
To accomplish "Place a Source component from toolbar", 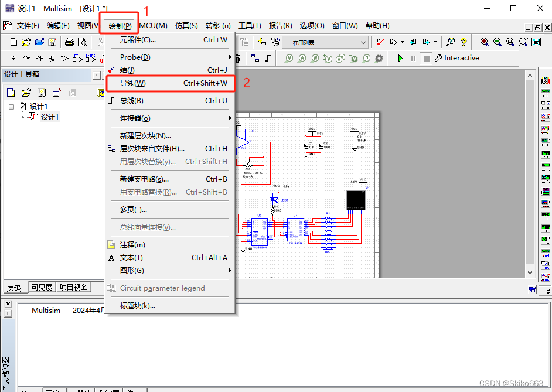I will (x=13, y=58).
